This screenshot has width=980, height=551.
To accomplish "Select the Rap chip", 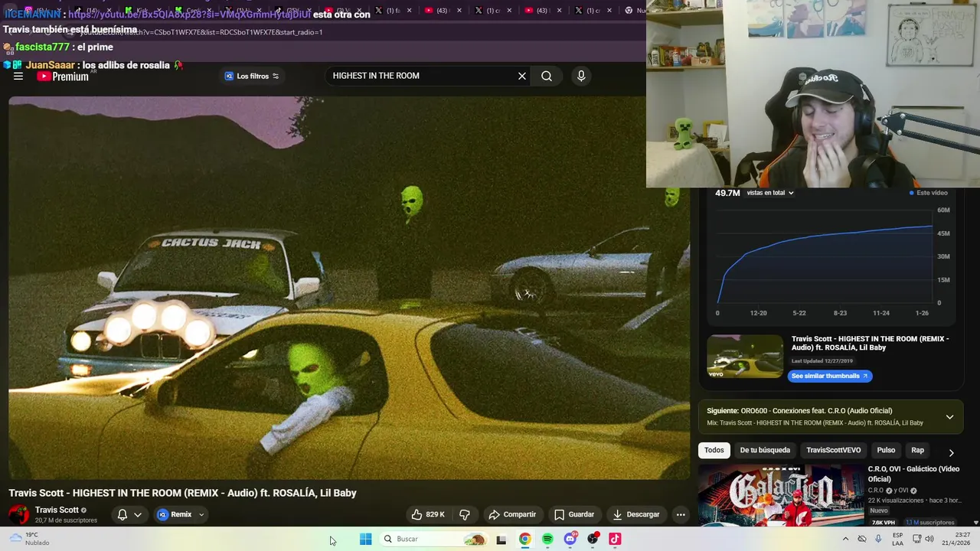I will point(917,450).
